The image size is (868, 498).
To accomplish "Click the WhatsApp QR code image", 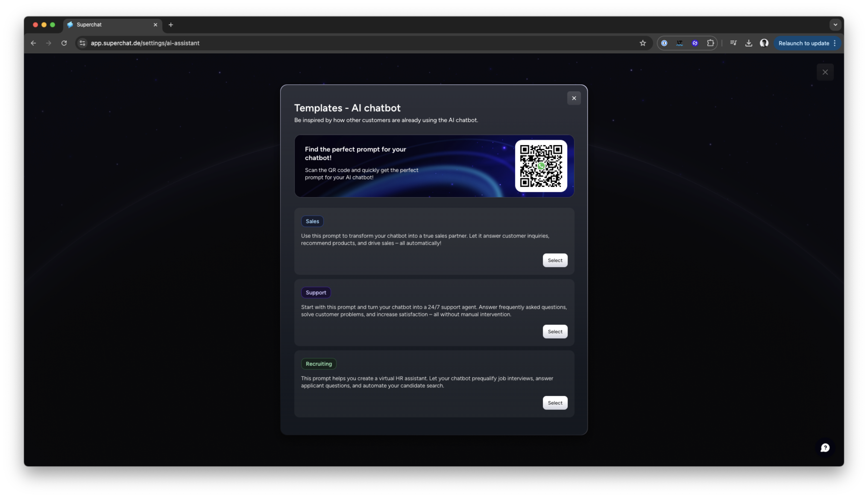I will tap(541, 166).
